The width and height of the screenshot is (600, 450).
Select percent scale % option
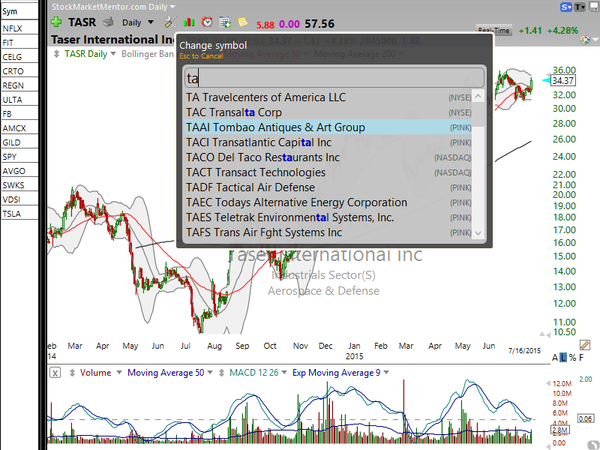572,358
